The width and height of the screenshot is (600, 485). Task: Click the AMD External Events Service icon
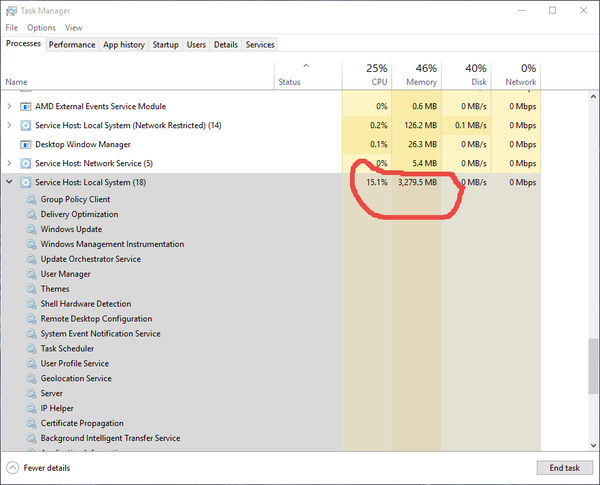25,106
